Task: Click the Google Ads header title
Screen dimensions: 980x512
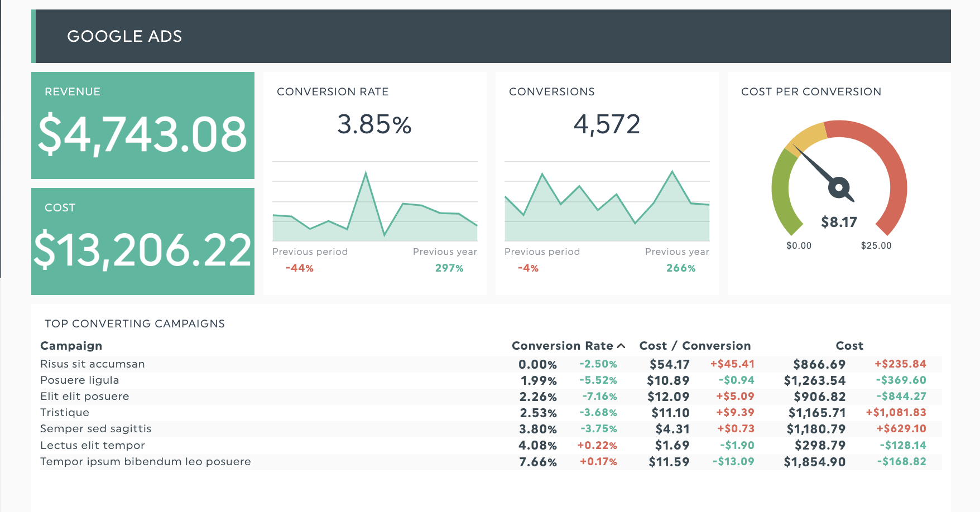Action: point(124,36)
